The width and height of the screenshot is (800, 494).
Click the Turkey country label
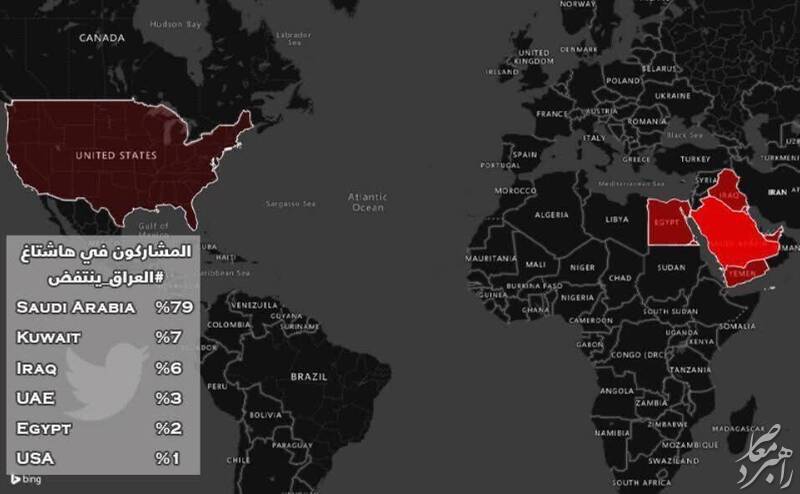[x=695, y=159]
